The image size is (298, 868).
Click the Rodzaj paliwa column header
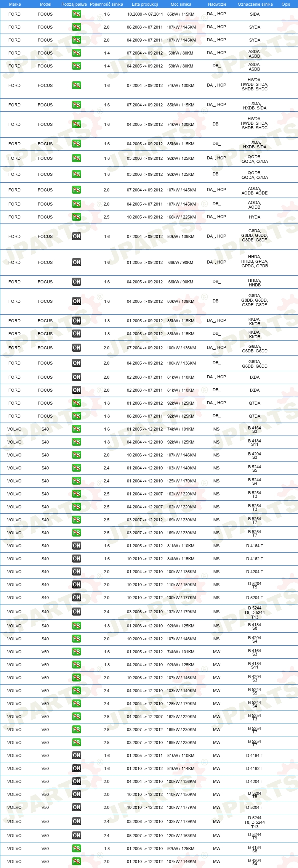pyautogui.click(x=74, y=4)
